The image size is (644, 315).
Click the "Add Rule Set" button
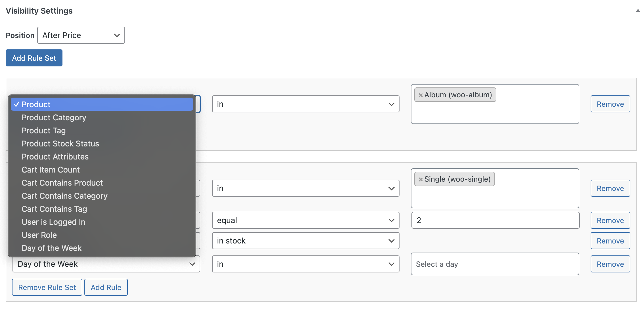tap(34, 58)
